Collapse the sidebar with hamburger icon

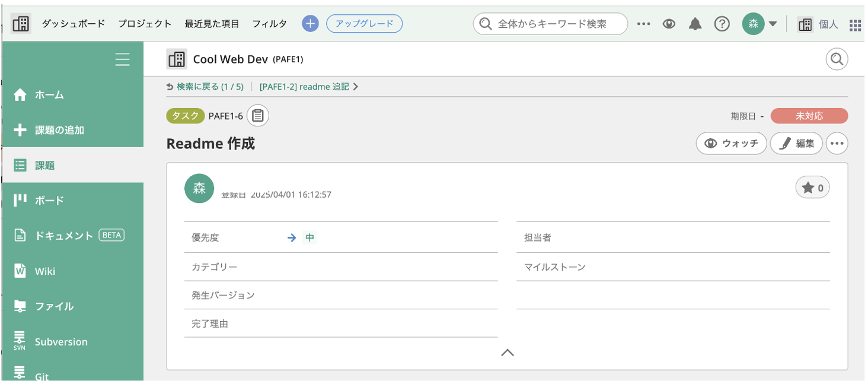[x=122, y=59]
